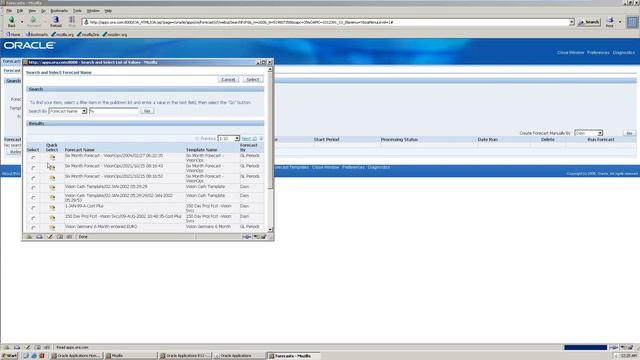Screen dimensions: 640x360
Task: Open the Help menu
Action: [x=108, y=11]
